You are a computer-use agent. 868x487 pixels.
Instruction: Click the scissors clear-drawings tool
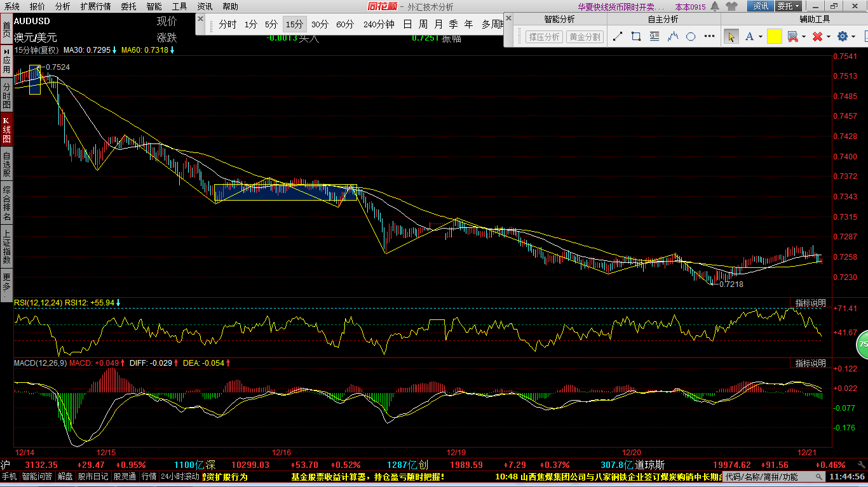coord(792,37)
